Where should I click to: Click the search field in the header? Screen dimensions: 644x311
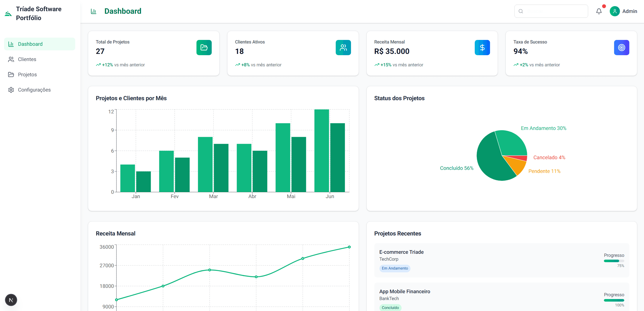551,11
